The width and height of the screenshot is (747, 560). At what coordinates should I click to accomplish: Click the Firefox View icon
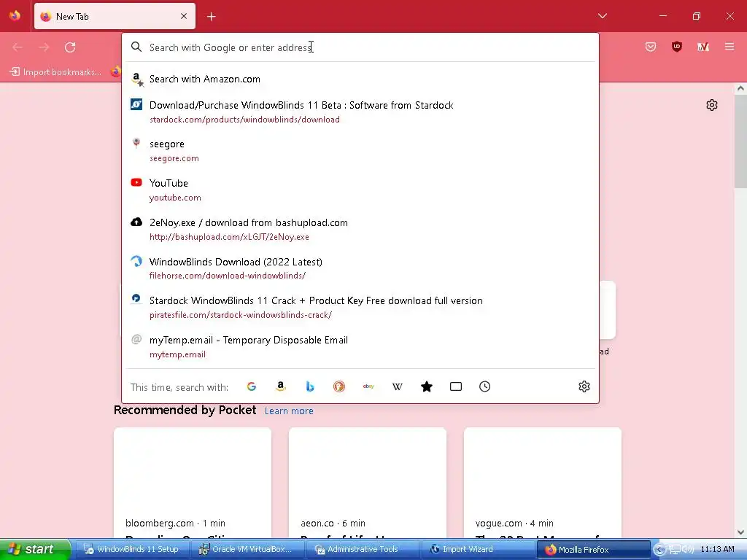pos(15,16)
